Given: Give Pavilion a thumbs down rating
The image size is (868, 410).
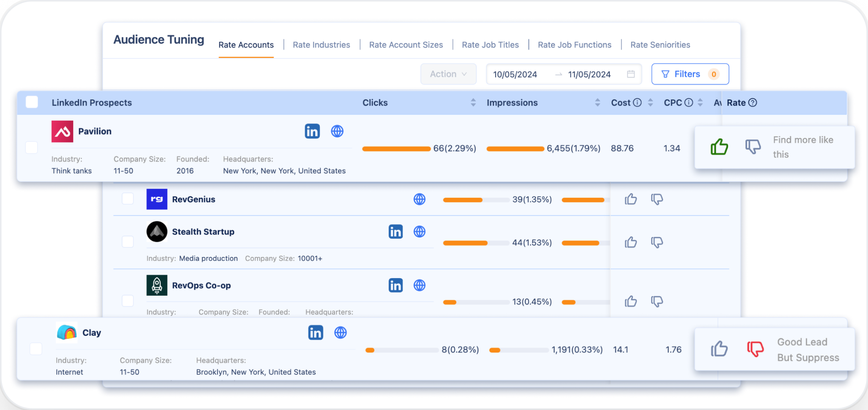Looking at the screenshot, I should coord(753,147).
